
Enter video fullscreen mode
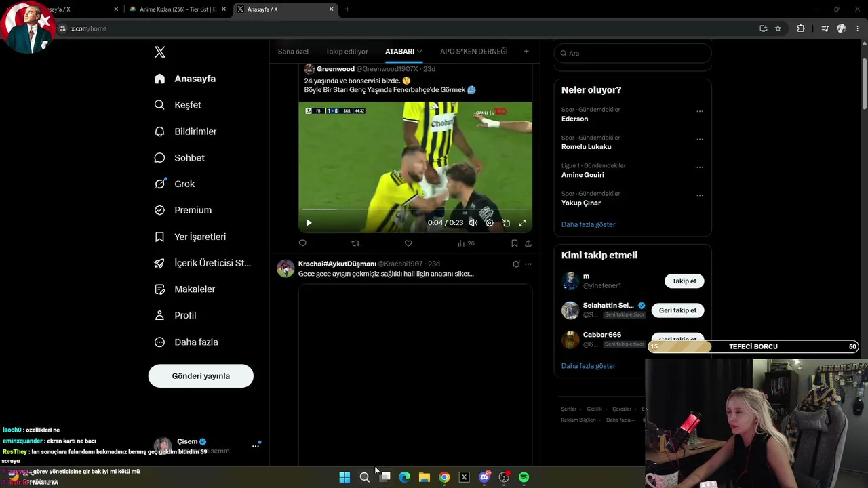coord(522,223)
